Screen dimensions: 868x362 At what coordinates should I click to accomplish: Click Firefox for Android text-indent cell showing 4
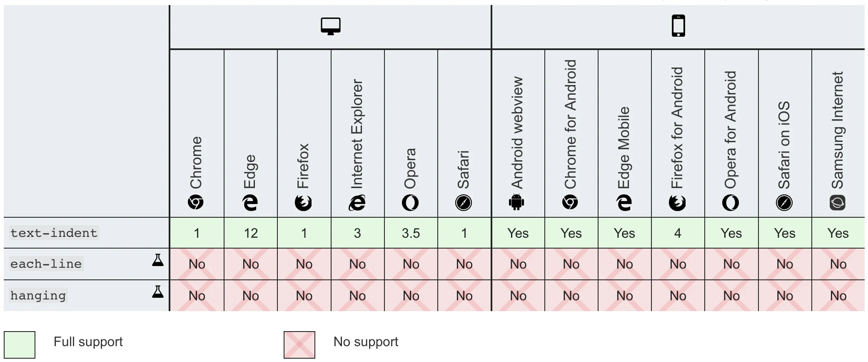(678, 233)
